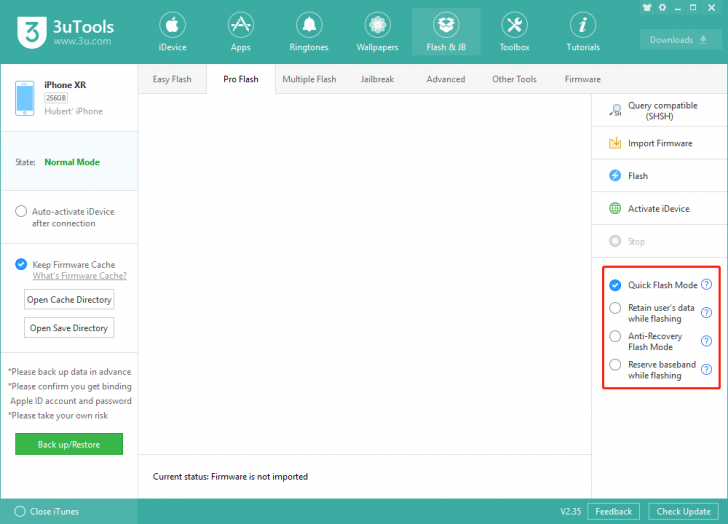The width and height of the screenshot is (728, 524).
Task: Switch to the Easy Flash tab
Action: tap(172, 79)
